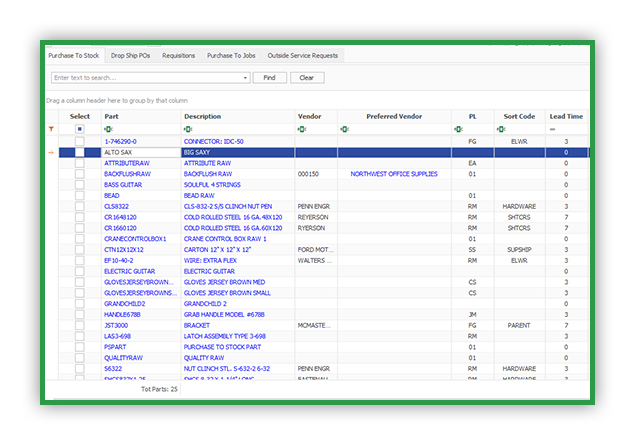
Task: Check the box for part 1-746290-0
Action: pyautogui.click(x=80, y=141)
